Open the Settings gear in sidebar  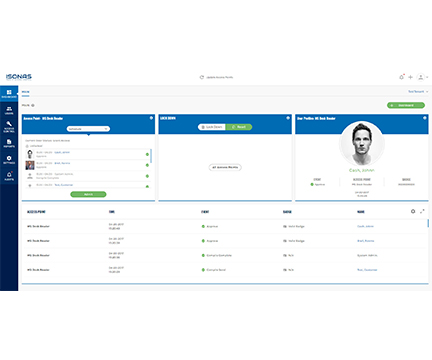(9, 160)
